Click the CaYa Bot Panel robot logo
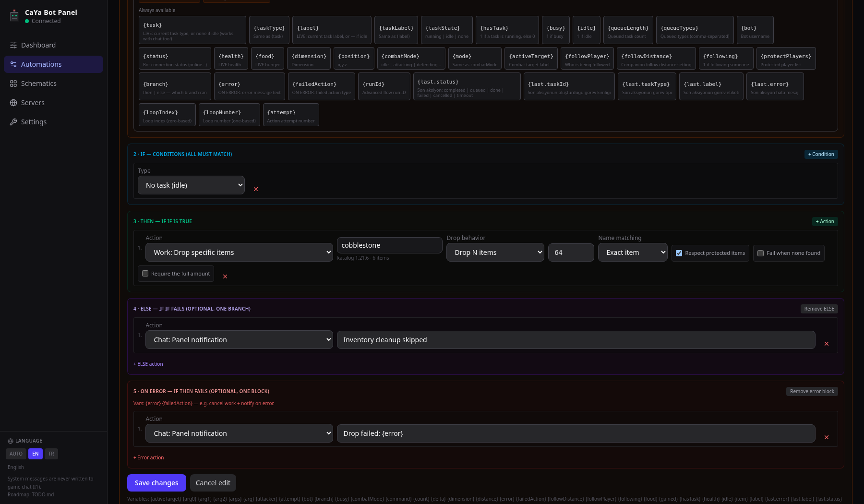This screenshot has width=864, height=504. (x=14, y=16)
